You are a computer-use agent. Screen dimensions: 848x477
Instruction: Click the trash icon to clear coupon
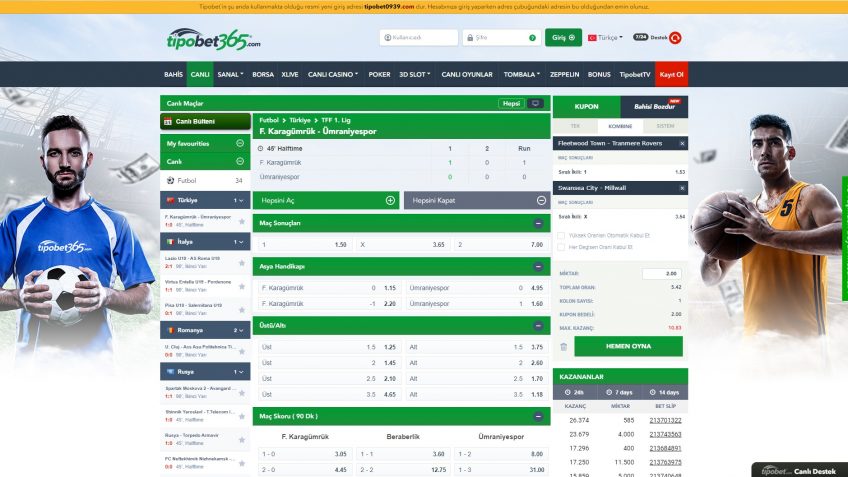563,347
